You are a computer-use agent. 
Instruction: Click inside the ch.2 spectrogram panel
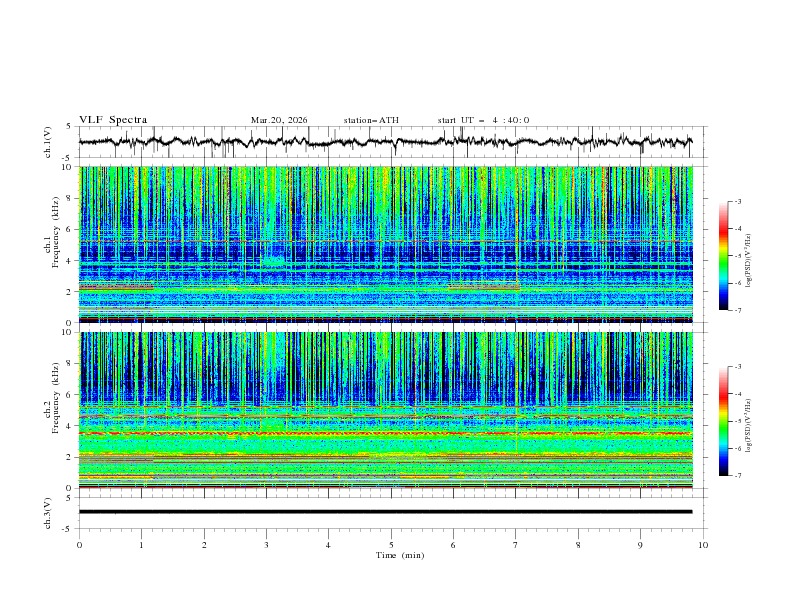coord(386,410)
